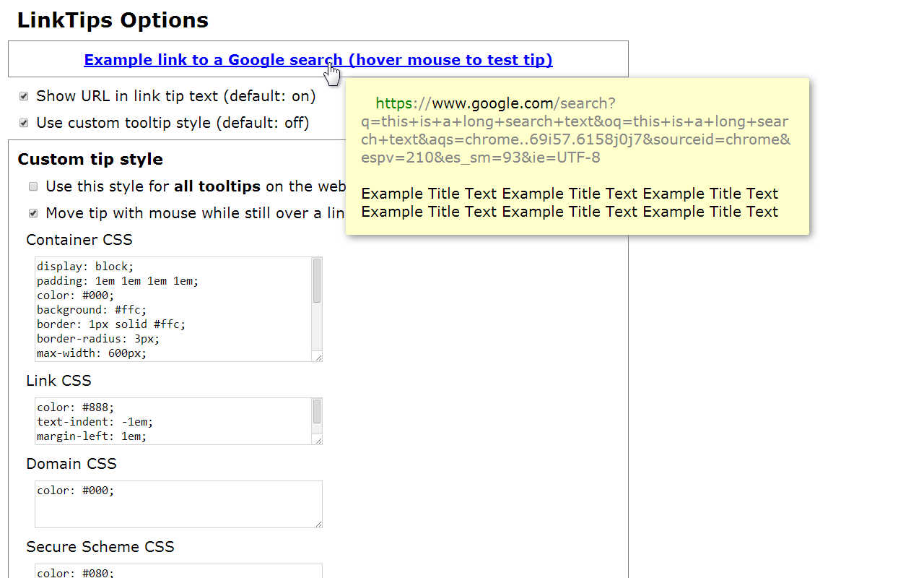
Task: Click the 'background: #ffc;' line
Action: [x=92, y=310]
